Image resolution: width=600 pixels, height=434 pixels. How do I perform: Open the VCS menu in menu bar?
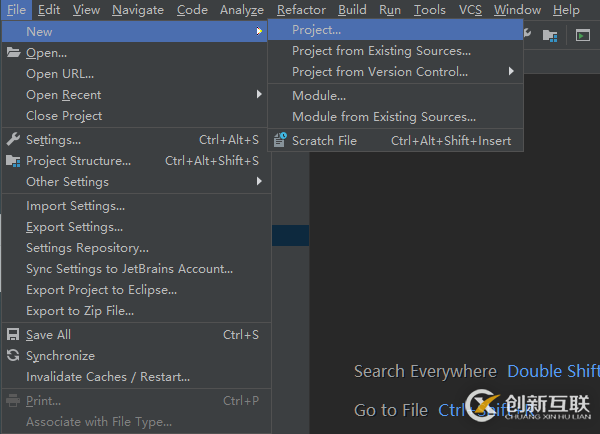coord(470,10)
